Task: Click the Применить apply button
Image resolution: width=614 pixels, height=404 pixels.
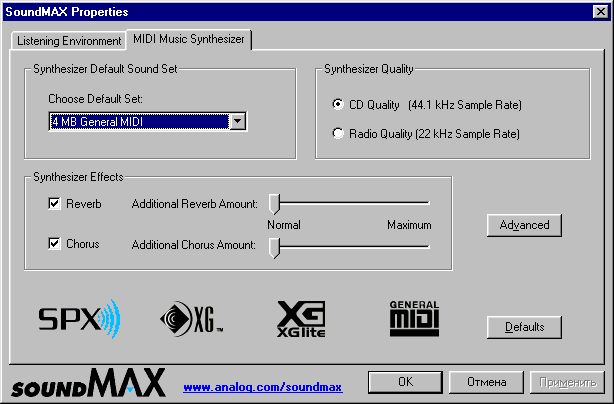Action: click(x=567, y=382)
